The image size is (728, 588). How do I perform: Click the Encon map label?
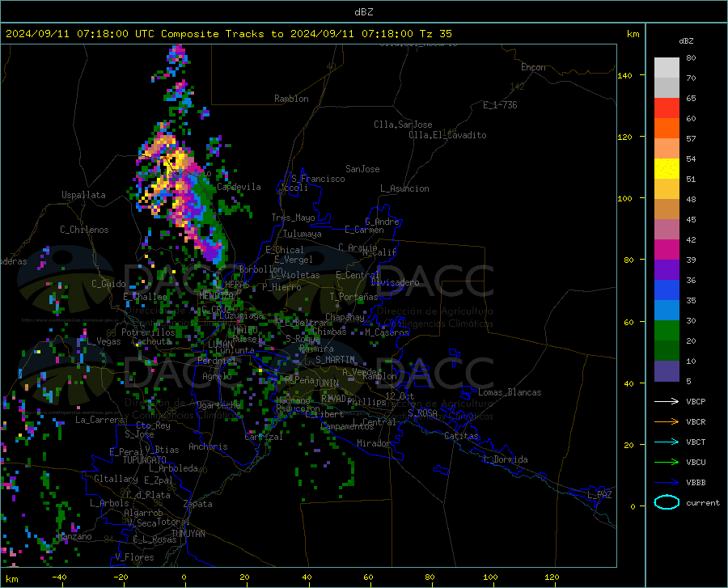[533, 67]
